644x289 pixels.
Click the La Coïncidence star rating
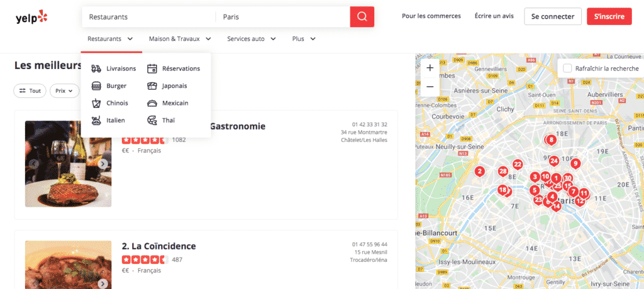pos(145,259)
